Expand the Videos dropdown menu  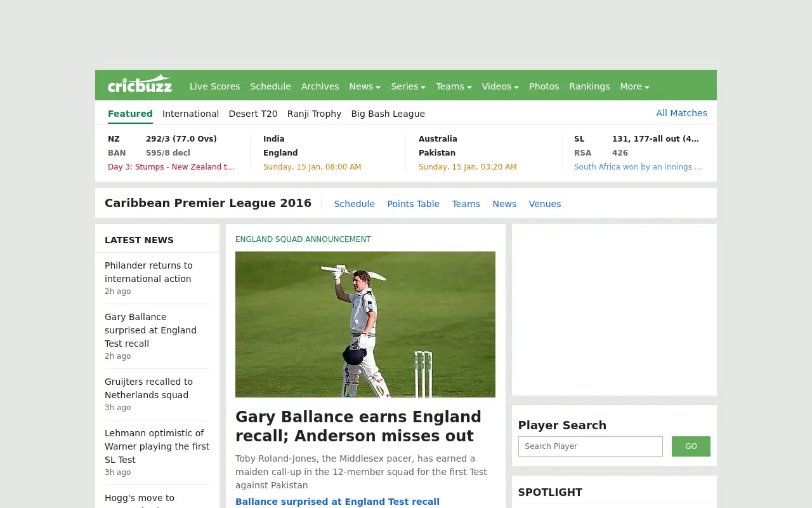point(500,86)
